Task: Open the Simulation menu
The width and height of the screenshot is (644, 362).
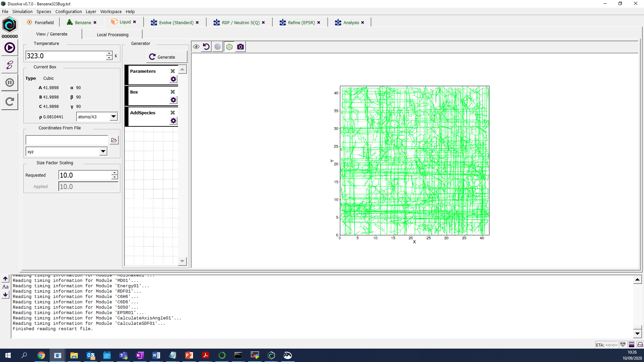Action: click(x=22, y=11)
